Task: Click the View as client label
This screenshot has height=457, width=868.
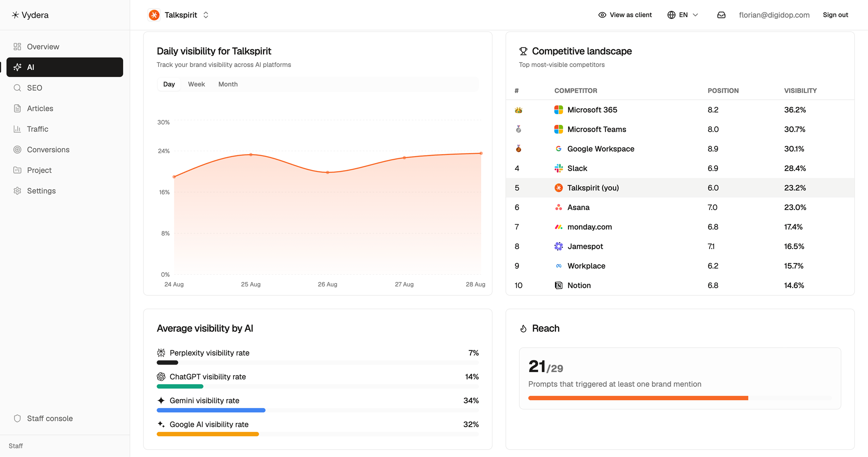Action: 631,15
